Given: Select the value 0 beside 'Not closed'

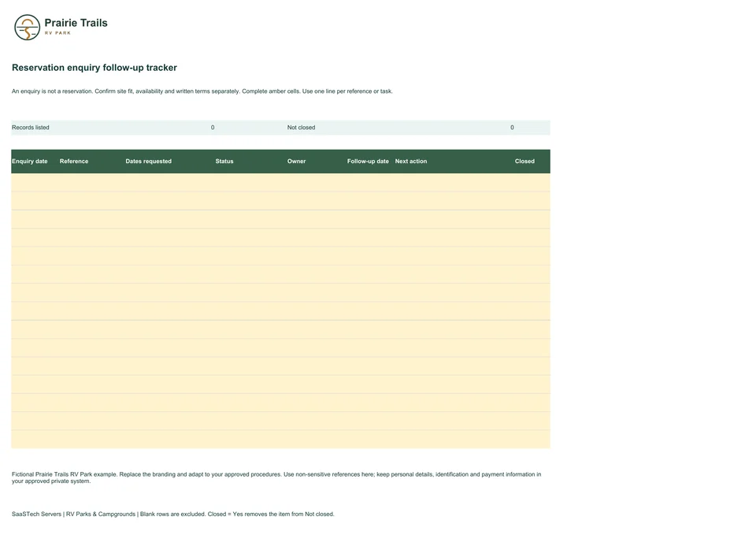Looking at the screenshot, I should [512, 128].
